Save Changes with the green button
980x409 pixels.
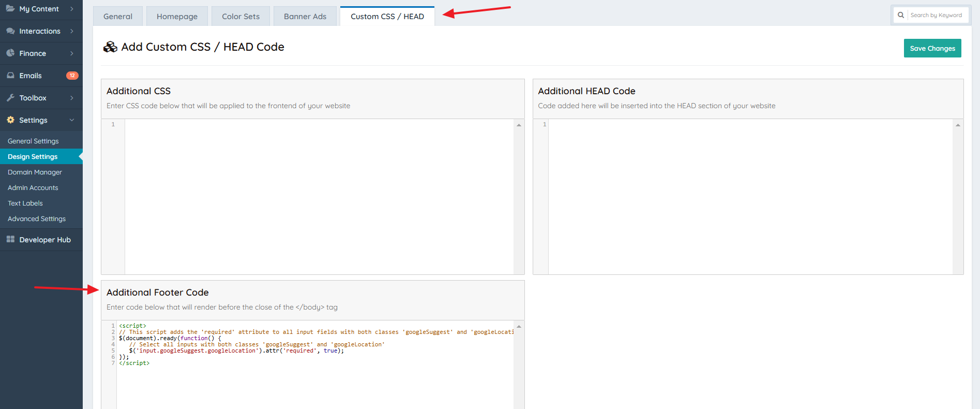pyautogui.click(x=932, y=48)
